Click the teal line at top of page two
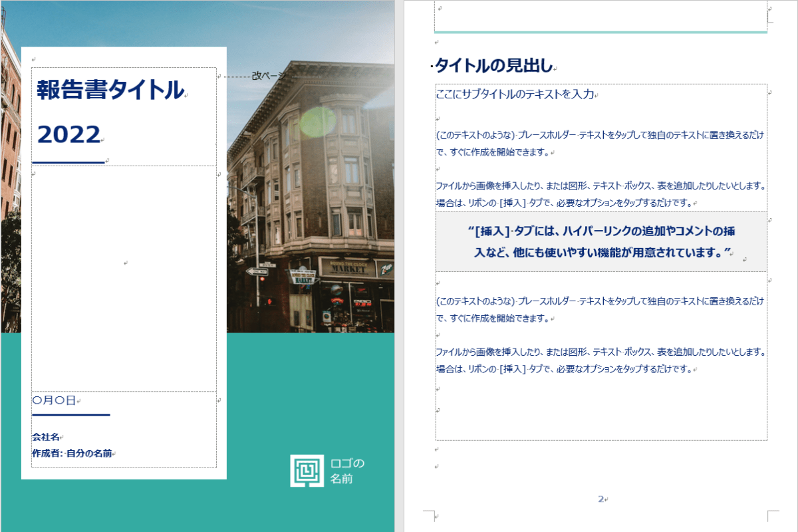This screenshot has height=532, width=798. point(600,31)
